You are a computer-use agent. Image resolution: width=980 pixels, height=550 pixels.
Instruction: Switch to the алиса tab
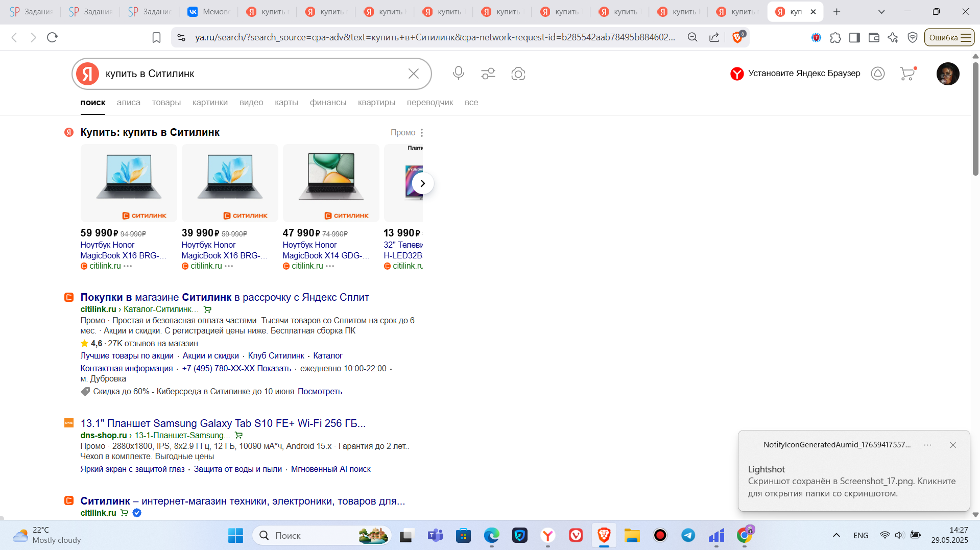pos(129,103)
